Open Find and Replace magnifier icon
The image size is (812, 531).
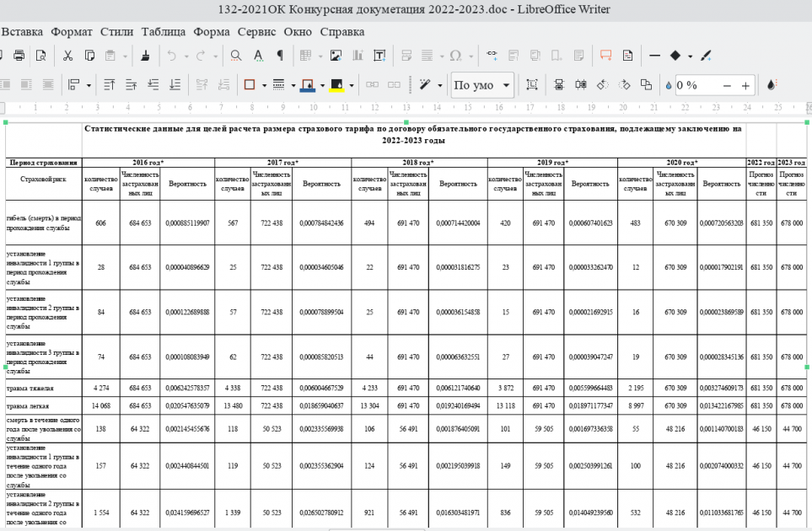pyautogui.click(x=236, y=56)
